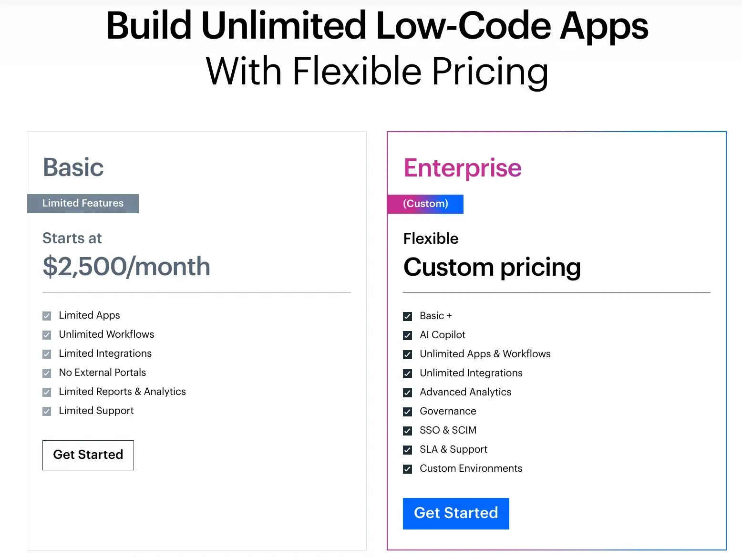Toggle the AI Copilot checkbox
This screenshot has height=560, width=742.
408,335
